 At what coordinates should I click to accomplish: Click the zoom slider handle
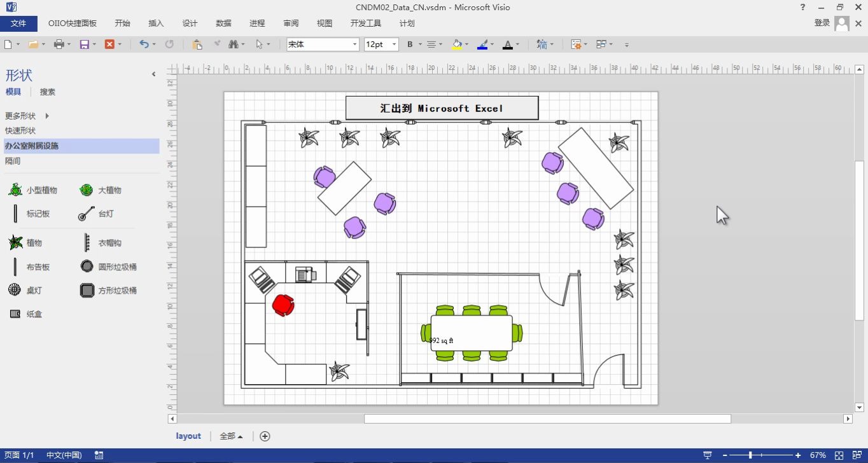coord(751,455)
